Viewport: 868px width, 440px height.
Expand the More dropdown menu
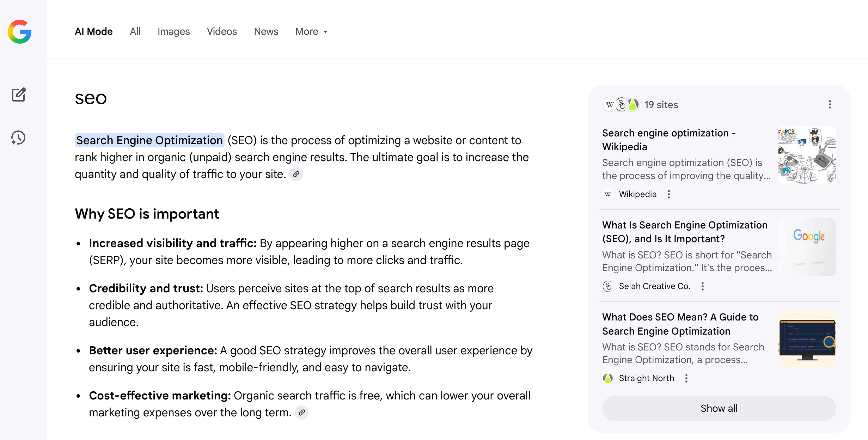[x=312, y=32]
